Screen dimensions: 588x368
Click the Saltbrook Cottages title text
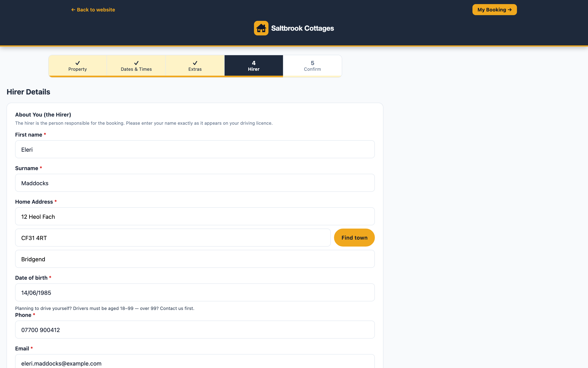302,28
